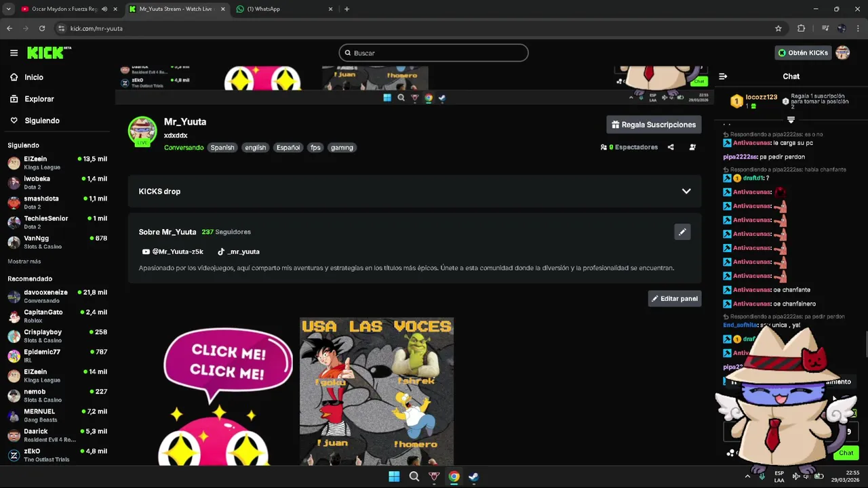
Task: Click the fps tag
Action: [x=315, y=147]
